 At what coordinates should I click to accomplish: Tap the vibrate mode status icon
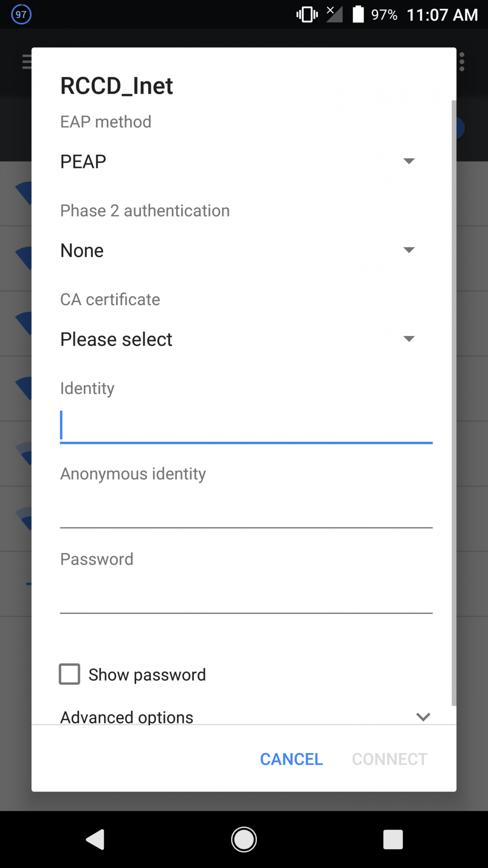click(307, 14)
